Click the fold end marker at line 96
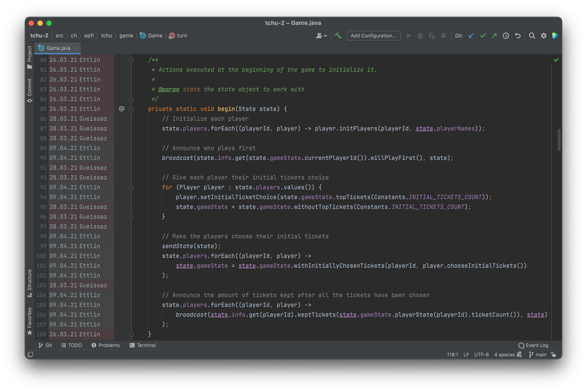The image size is (587, 392). tap(131, 217)
